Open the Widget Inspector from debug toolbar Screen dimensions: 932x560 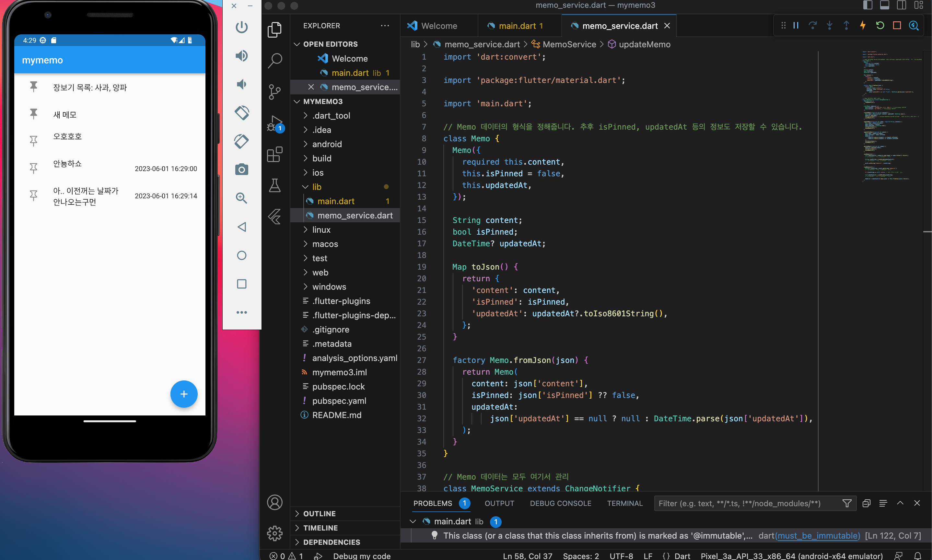(x=914, y=25)
